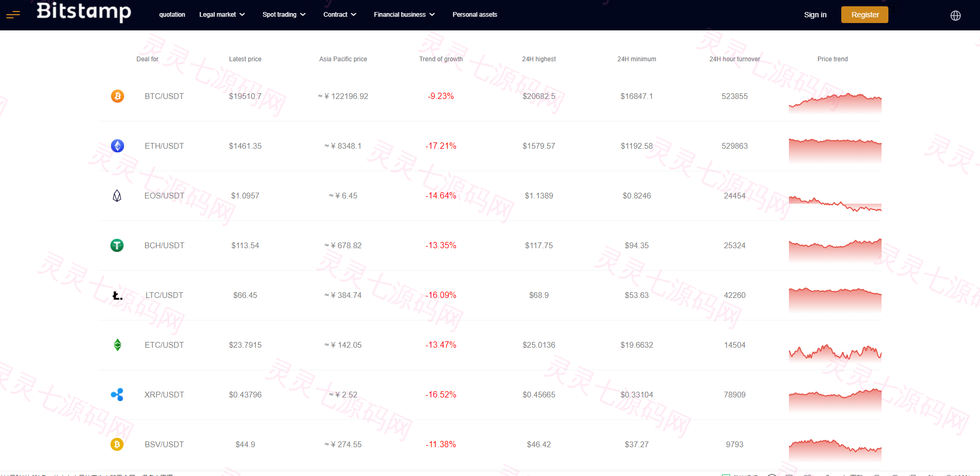Viewport: 980px width, 476px height.
Task: Click the Trend of growth column header
Action: tap(441, 59)
